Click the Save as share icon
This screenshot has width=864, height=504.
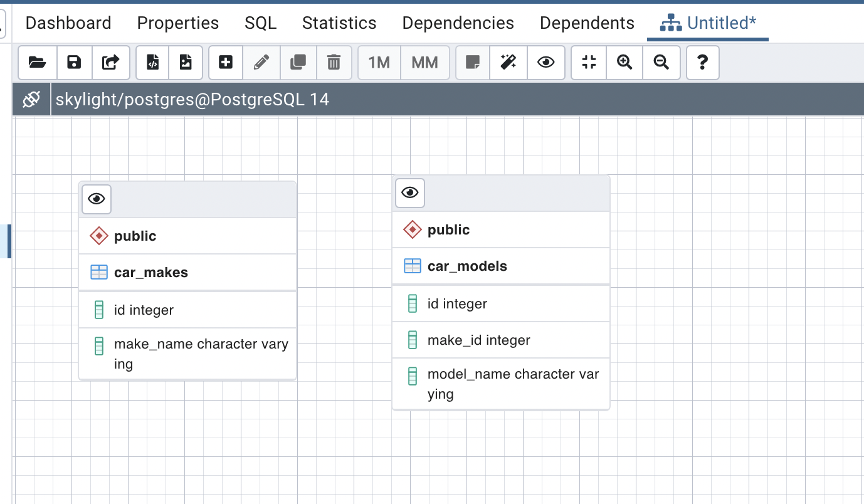pos(111,63)
